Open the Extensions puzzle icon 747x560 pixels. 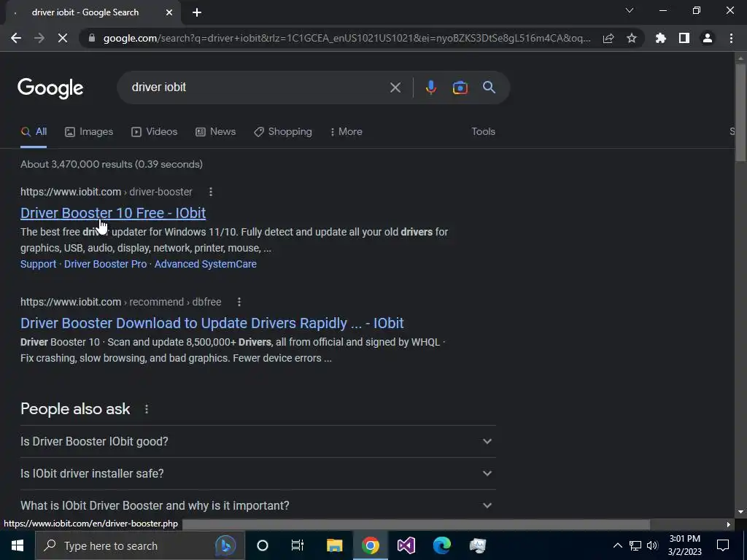[661, 38]
